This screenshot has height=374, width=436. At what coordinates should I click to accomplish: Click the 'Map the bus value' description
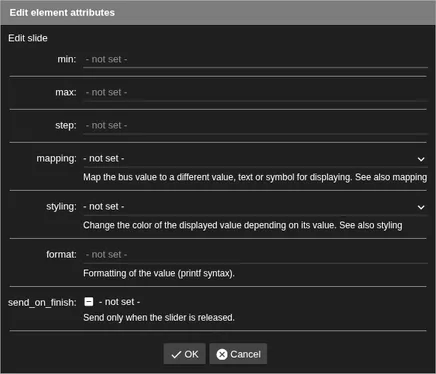click(x=255, y=177)
